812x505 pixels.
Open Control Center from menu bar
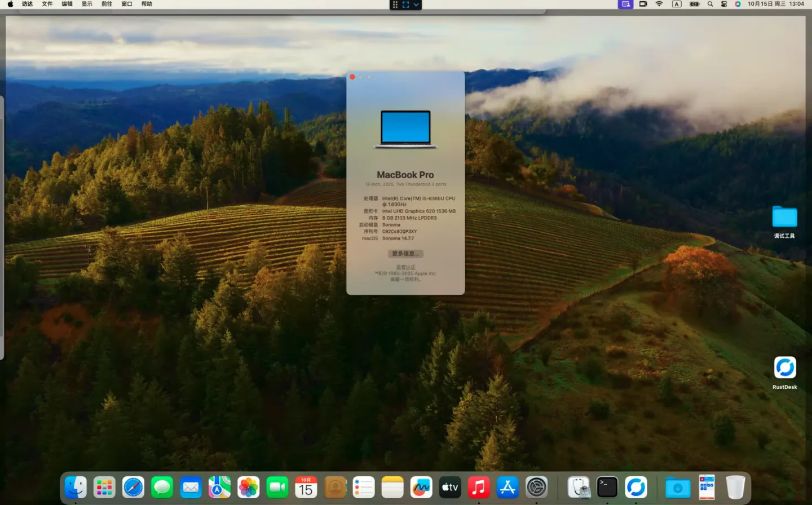(x=724, y=4)
